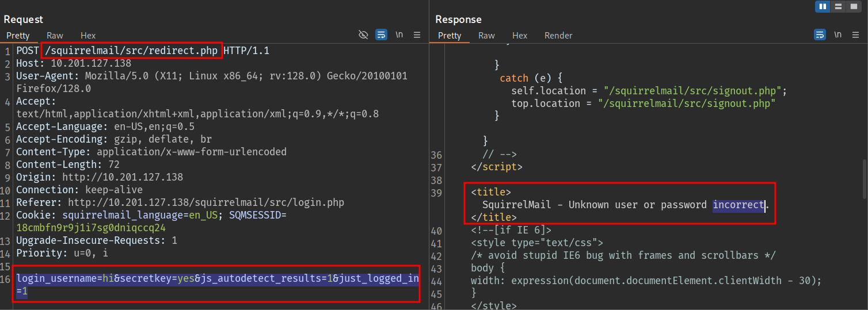Switch to the combined single-pane layout

point(853,7)
